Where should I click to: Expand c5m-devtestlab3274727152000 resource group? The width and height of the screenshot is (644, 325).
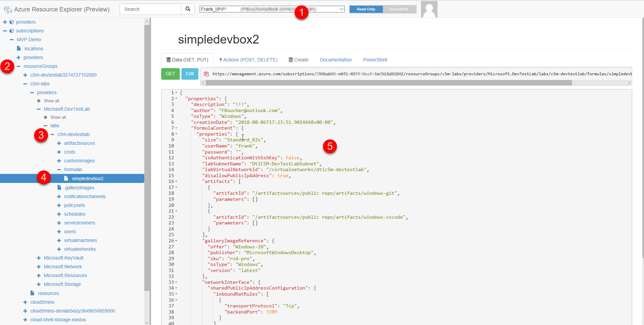click(25, 75)
